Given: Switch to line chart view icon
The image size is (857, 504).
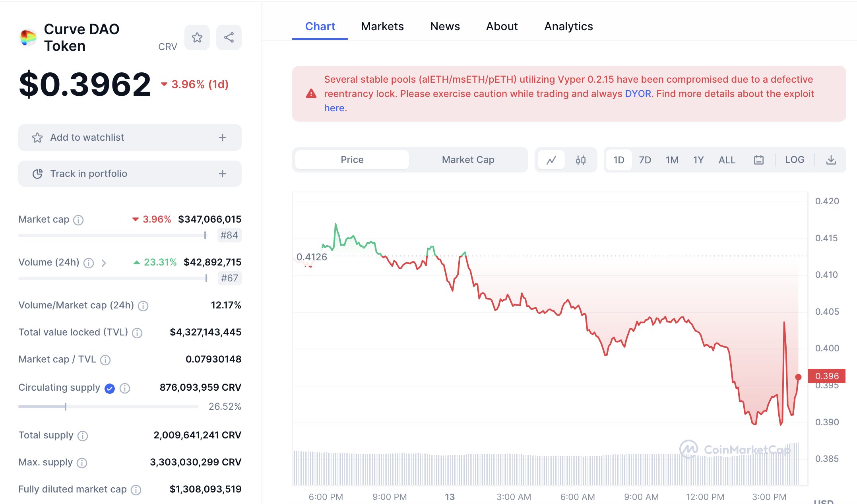Looking at the screenshot, I should tap(551, 160).
